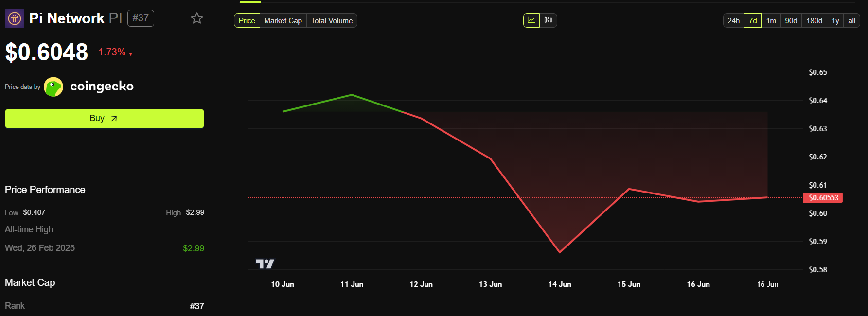Add Pi Network to favorites with the star
The width and height of the screenshot is (868, 316).
pos(197,18)
